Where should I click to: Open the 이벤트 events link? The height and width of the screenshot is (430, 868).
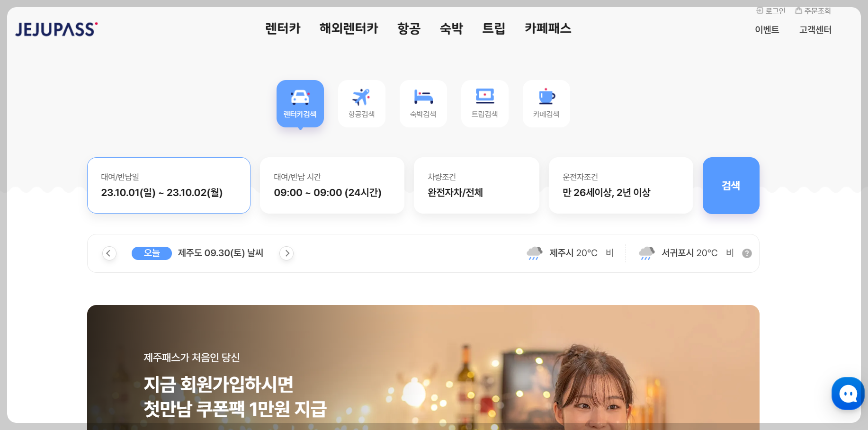tap(767, 30)
